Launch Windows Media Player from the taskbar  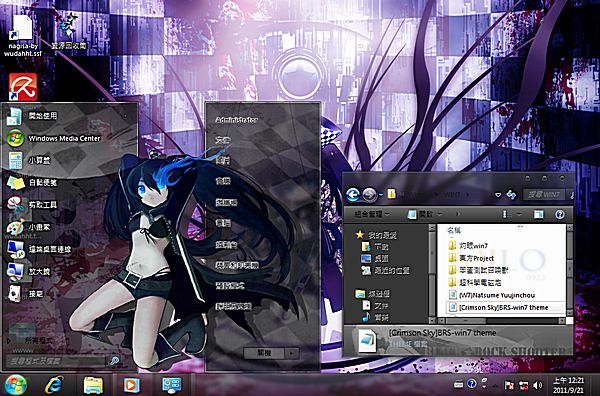(x=131, y=385)
